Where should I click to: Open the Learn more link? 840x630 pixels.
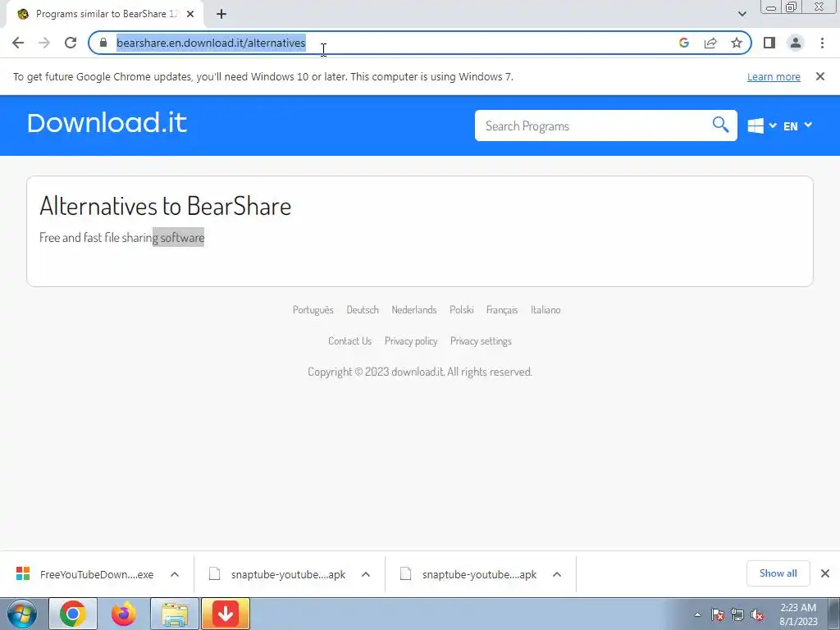tap(774, 76)
